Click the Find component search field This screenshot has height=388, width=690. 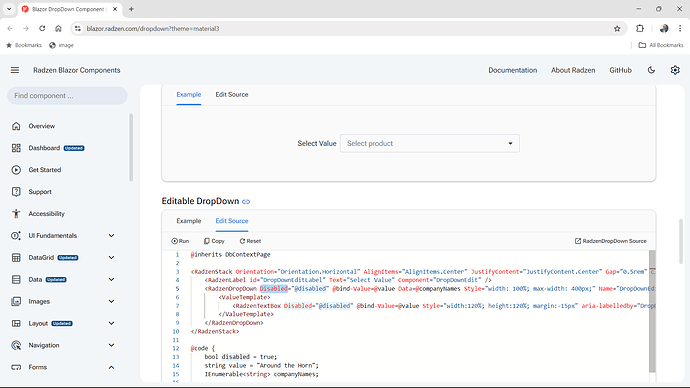[67, 95]
